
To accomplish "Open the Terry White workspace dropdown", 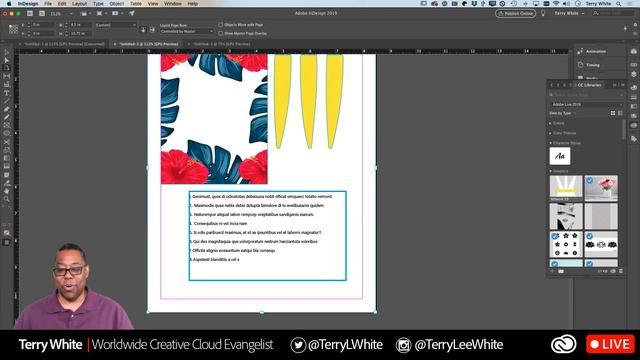I will coord(569,13).
